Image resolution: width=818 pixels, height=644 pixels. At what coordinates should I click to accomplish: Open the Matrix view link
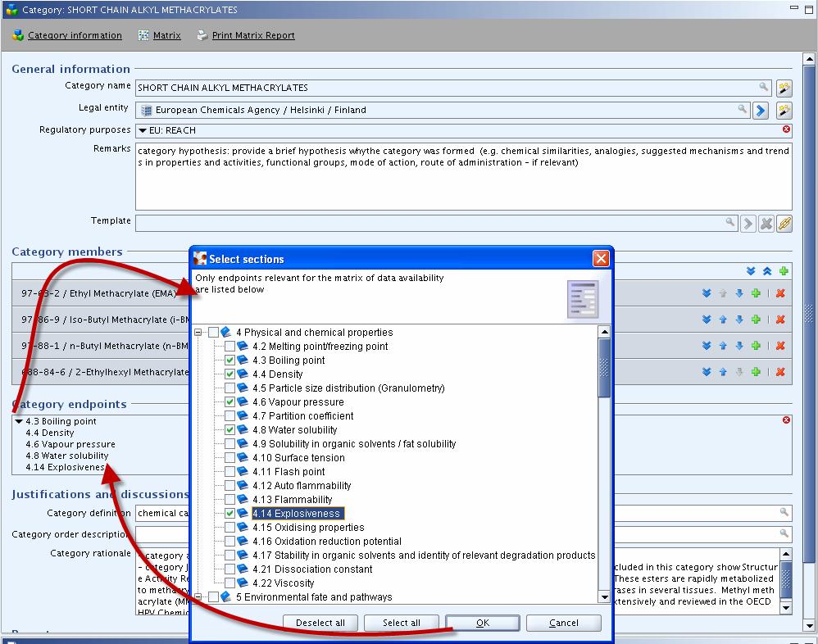[x=167, y=35]
